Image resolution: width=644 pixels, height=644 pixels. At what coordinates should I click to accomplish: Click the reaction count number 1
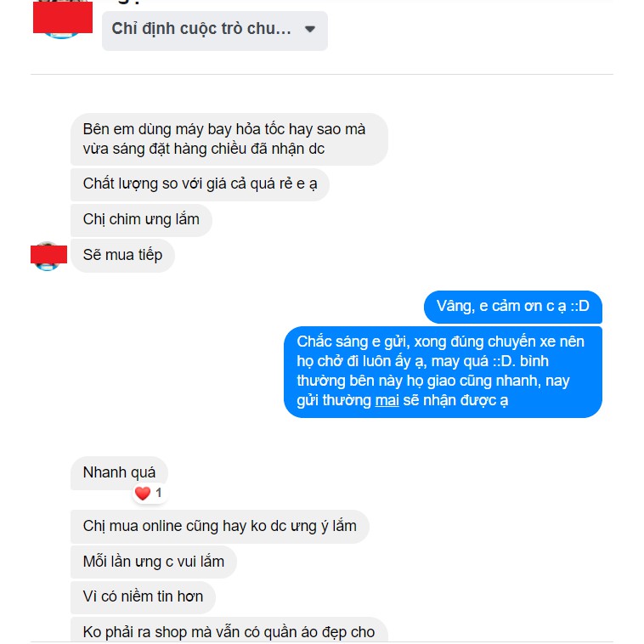159,493
